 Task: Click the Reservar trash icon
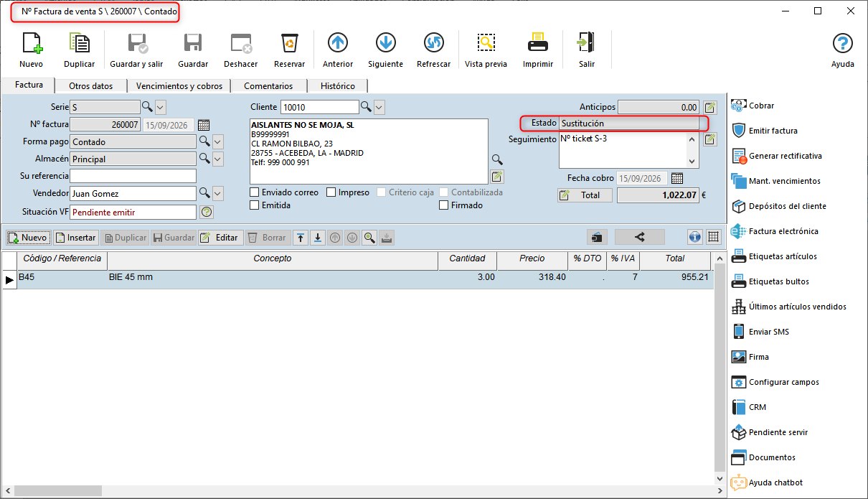pyautogui.click(x=289, y=44)
